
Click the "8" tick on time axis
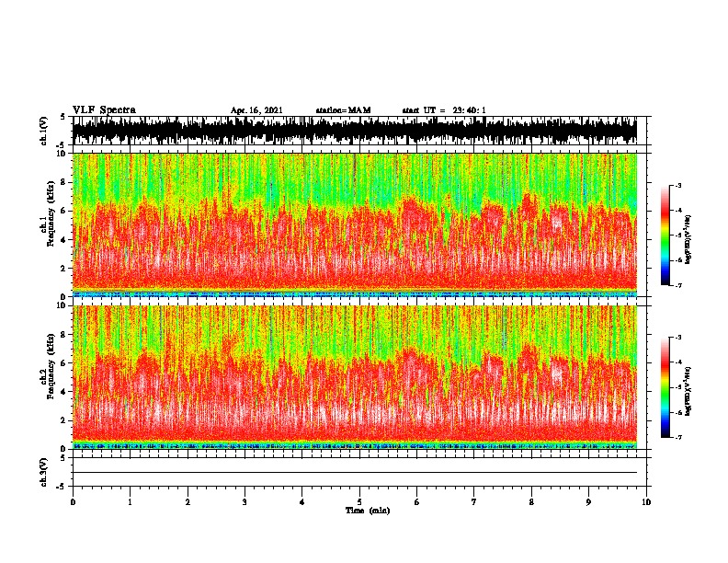[x=531, y=502]
